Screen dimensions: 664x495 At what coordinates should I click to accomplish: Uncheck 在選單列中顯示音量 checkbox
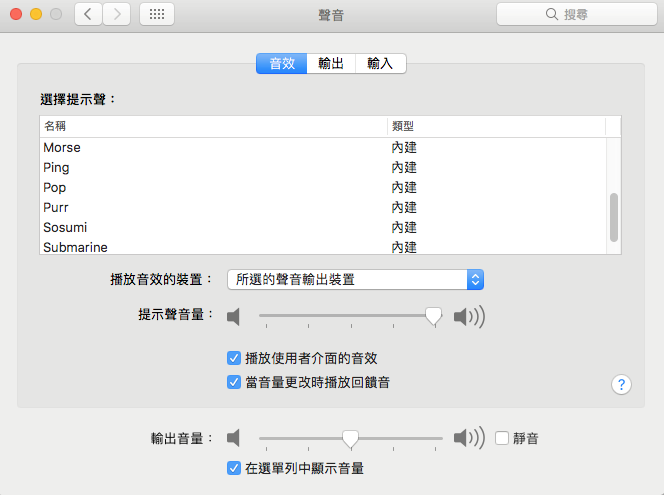pyautogui.click(x=234, y=468)
